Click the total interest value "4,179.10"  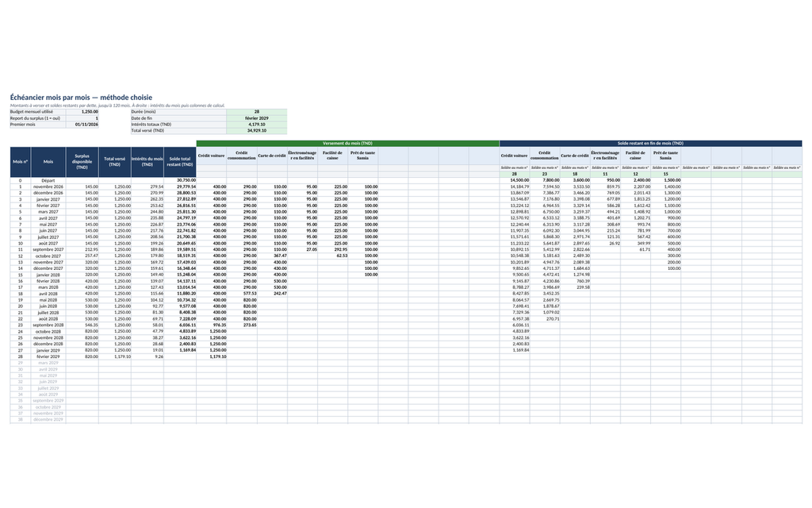(257, 125)
